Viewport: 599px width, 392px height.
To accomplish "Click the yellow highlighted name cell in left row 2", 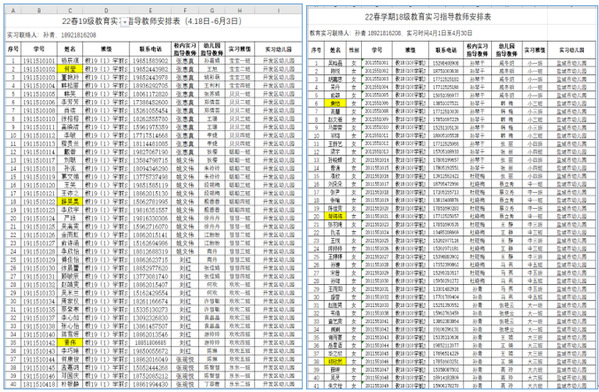I will pyautogui.click(x=70, y=69).
